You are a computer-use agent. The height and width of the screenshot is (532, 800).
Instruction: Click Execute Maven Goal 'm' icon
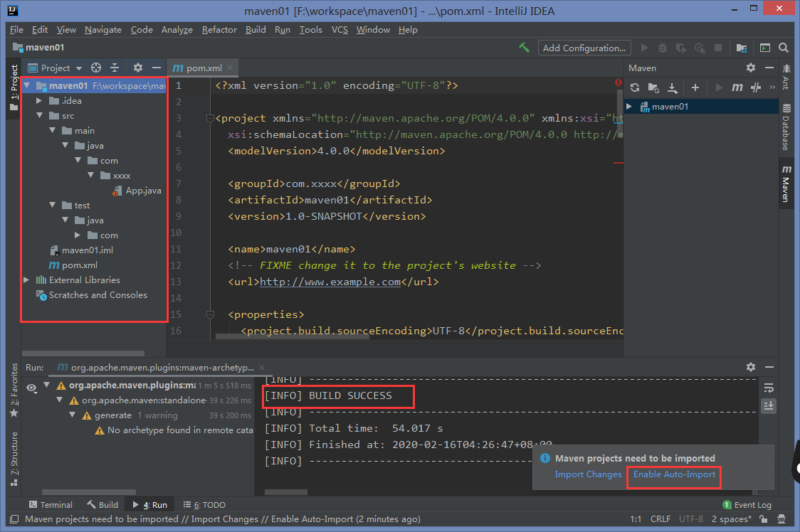pos(738,87)
